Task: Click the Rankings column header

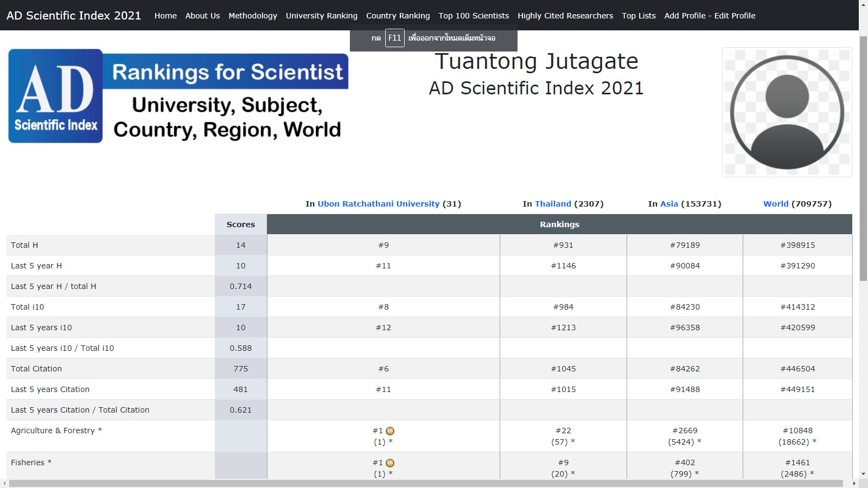Action: pos(559,224)
